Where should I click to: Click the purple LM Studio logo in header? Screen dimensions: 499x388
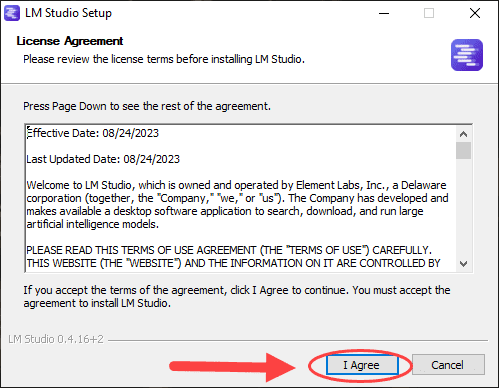[467, 55]
